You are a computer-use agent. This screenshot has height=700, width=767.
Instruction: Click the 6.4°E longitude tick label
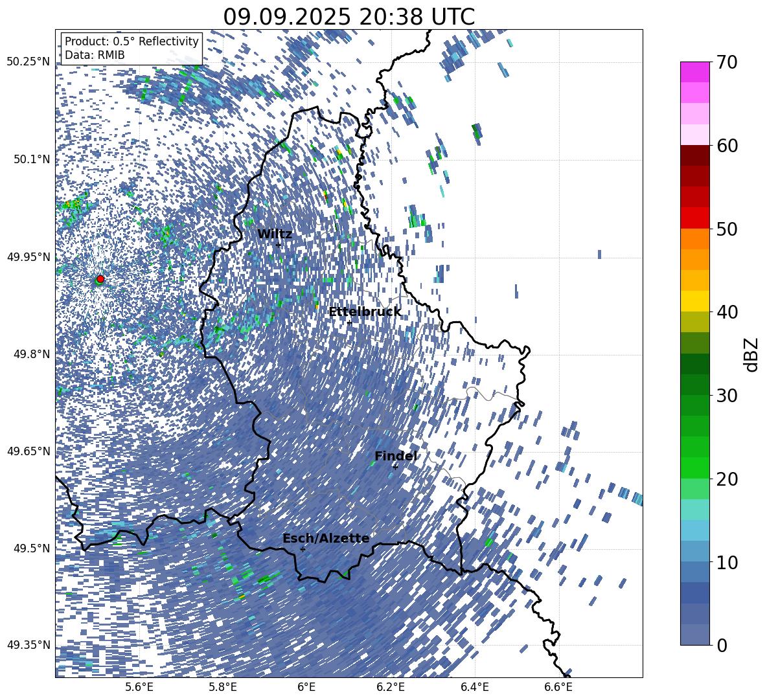click(475, 687)
